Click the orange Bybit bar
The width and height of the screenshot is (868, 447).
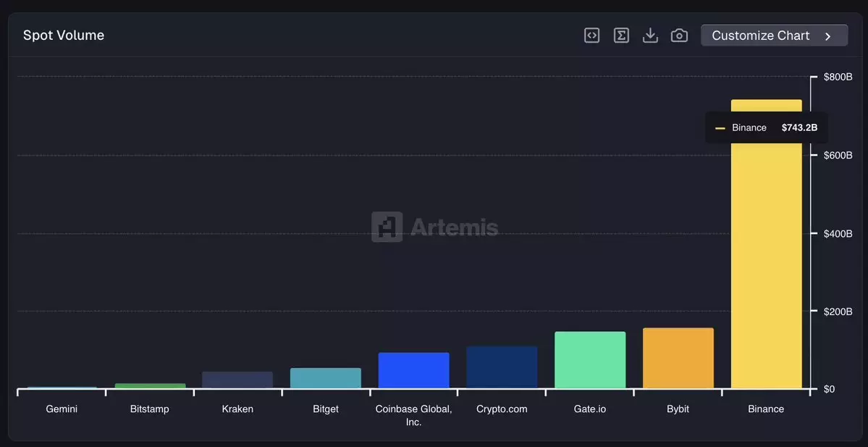678,359
